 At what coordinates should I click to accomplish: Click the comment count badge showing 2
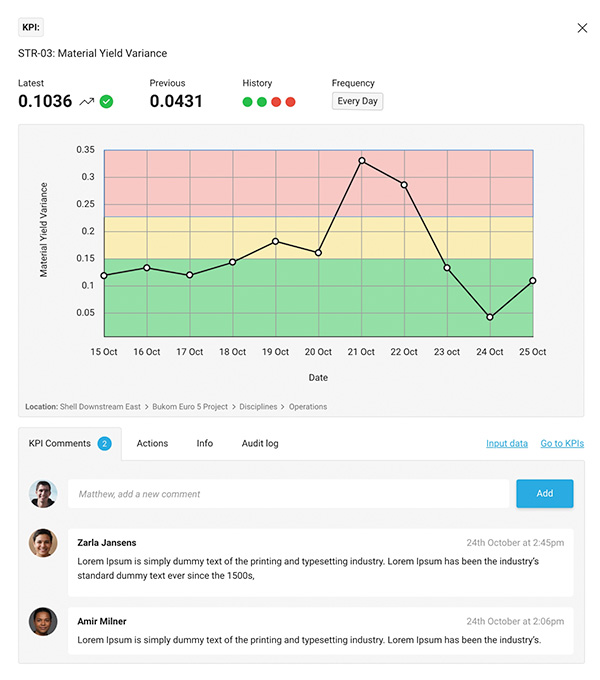point(105,443)
